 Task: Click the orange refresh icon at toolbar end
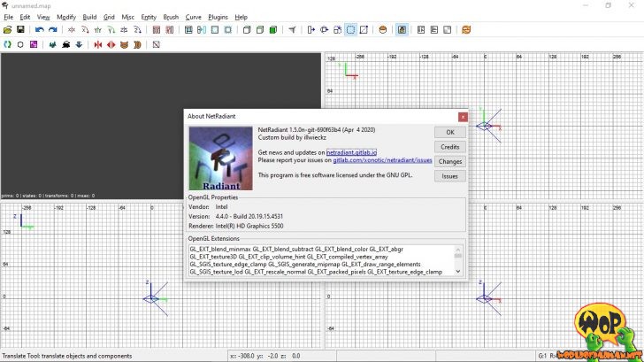465,29
